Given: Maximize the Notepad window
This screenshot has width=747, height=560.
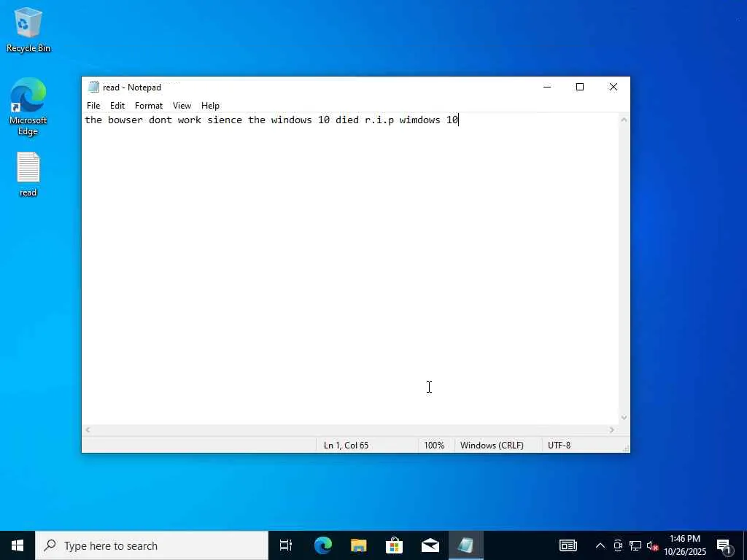Looking at the screenshot, I should coord(580,87).
